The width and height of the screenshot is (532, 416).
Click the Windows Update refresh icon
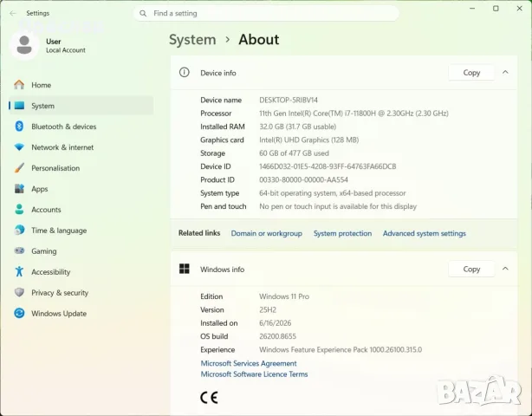tap(19, 313)
